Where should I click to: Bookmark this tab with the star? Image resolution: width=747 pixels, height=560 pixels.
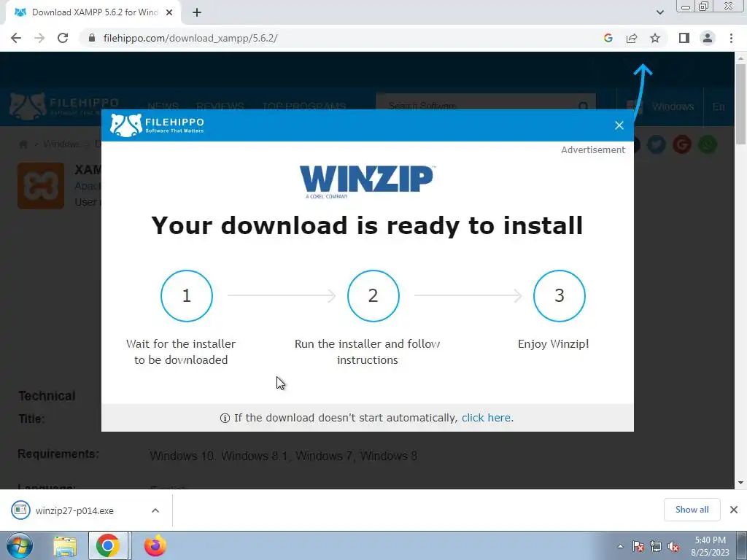click(x=655, y=38)
